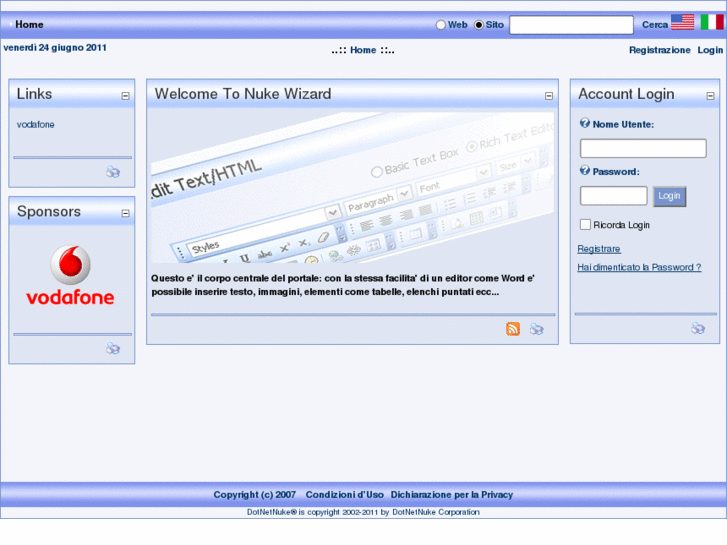Open help icon beside Password label
Image resolution: width=727 pixels, height=545 pixels.
585,171
